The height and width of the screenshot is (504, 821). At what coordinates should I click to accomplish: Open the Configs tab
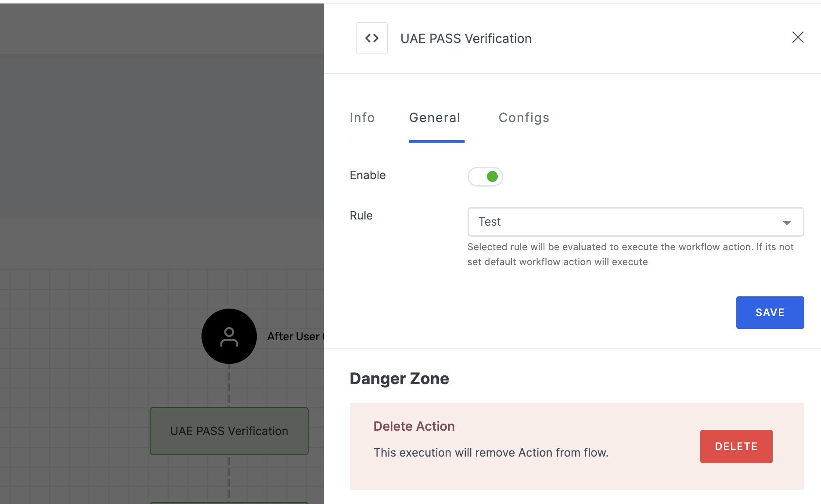pyautogui.click(x=524, y=118)
